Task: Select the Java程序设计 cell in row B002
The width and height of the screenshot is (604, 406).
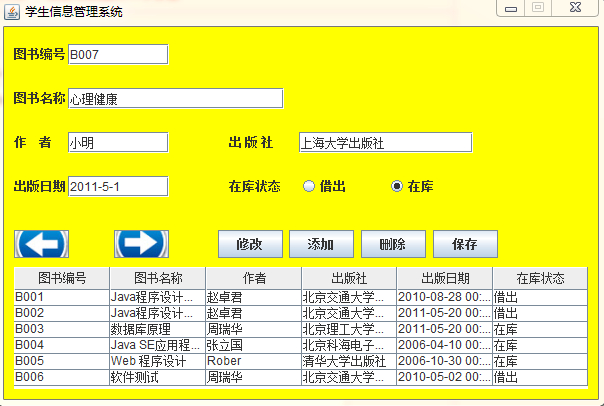Action: click(x=158, y=313)
